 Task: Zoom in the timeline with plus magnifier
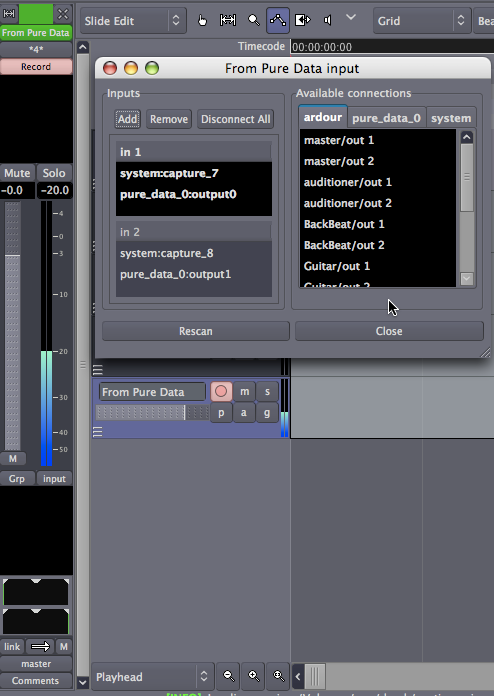click(253, 676)
